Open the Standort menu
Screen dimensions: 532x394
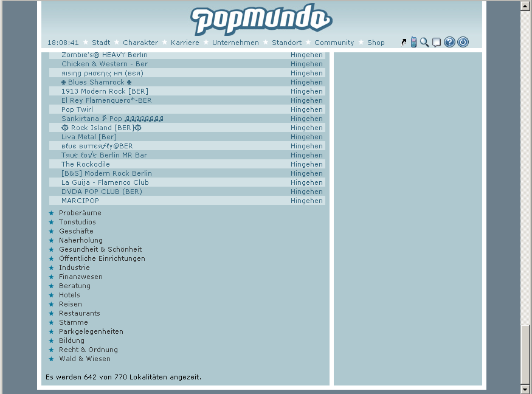coord(287,43)
